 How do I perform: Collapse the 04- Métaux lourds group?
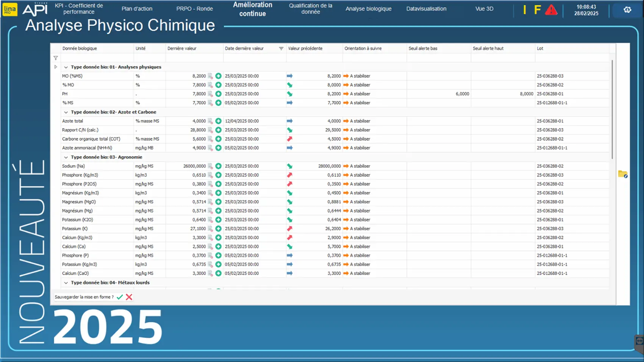[x=66, y=283]
